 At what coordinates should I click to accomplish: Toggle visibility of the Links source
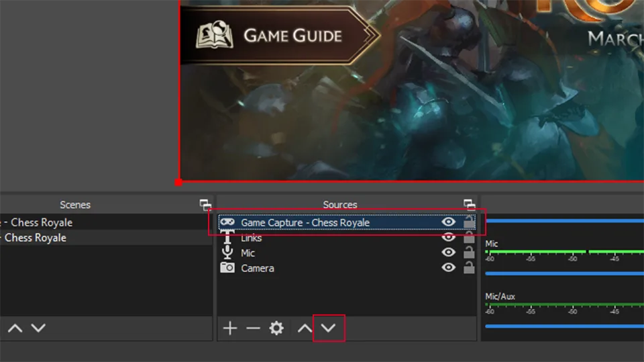click(449, 237)
